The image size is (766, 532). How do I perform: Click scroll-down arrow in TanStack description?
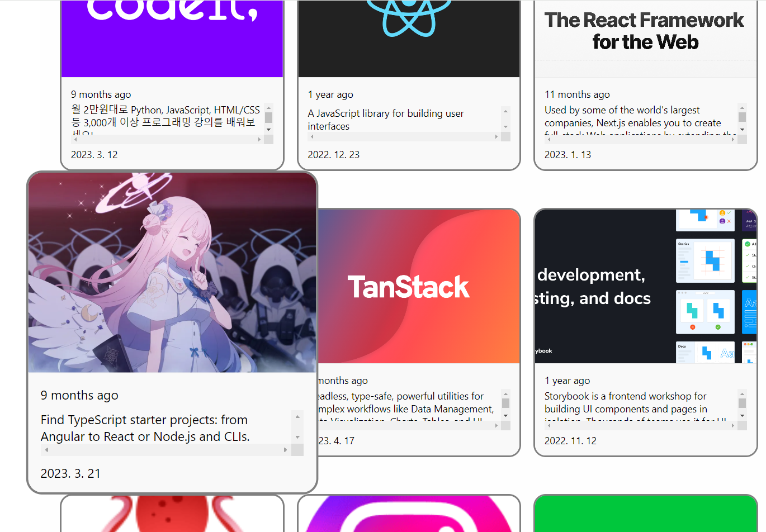pos(505,416)
